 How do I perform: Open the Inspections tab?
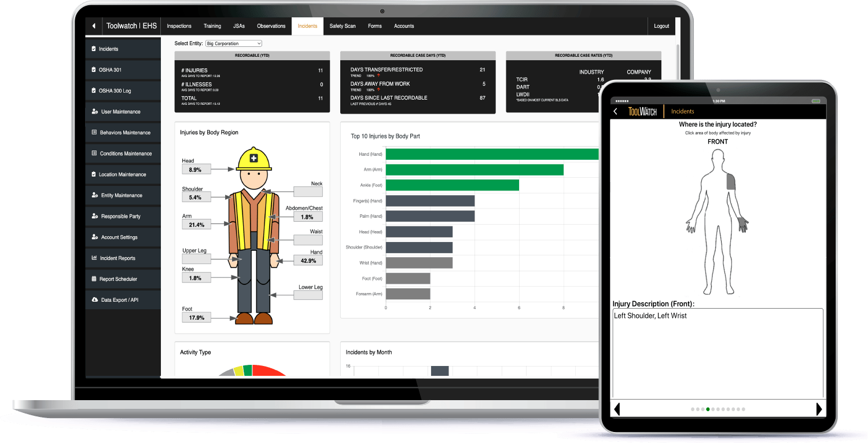pos(179,26)
